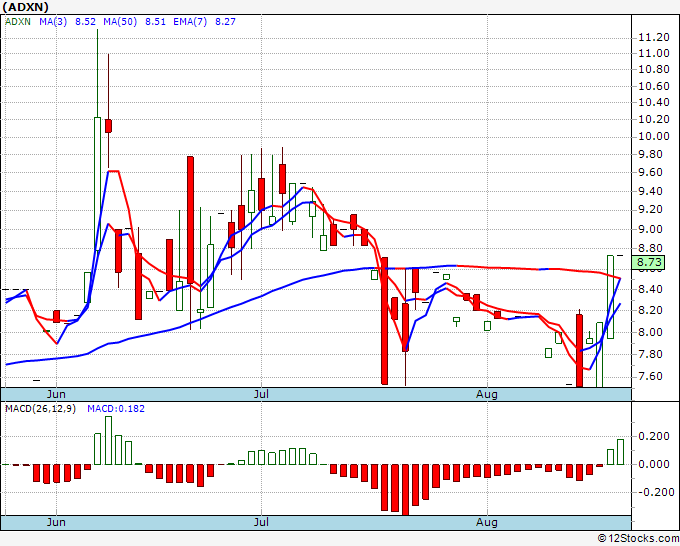Select the 7.80 price axis label

(651, 354)
